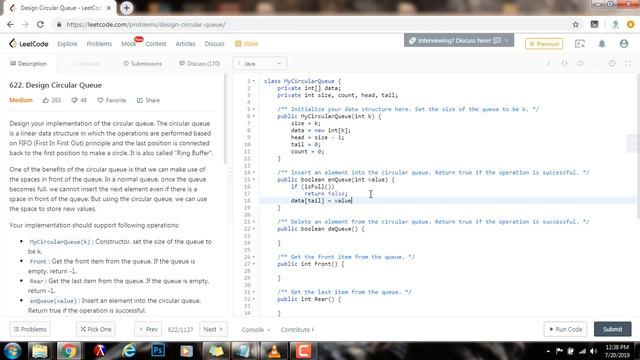Go to the Next problem
This screenshot has width=640, height=360.
click(x=213, y=329)
